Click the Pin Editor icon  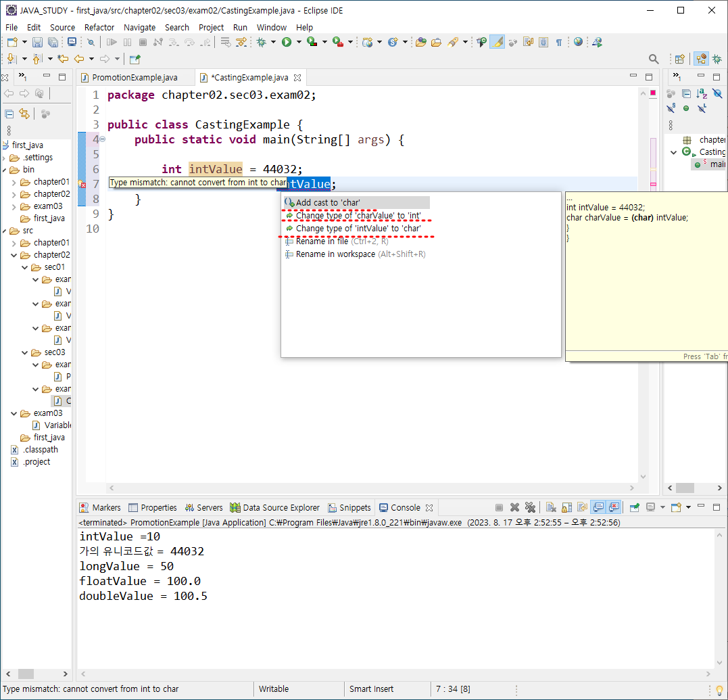[135, 59]
